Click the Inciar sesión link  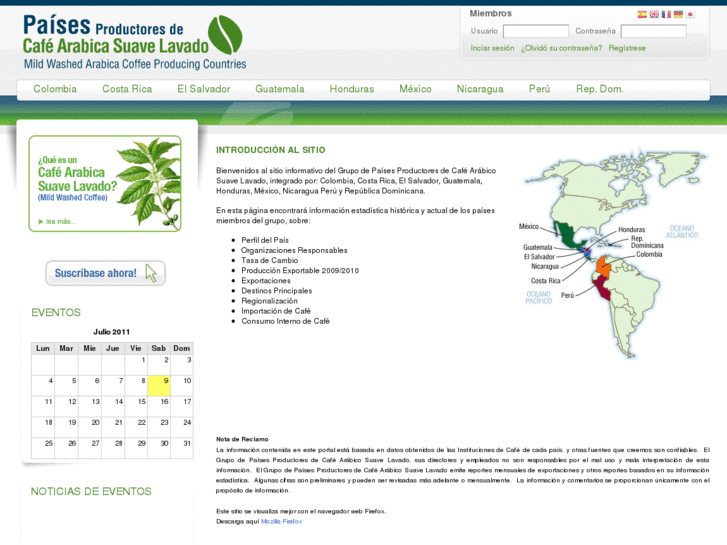492,48
